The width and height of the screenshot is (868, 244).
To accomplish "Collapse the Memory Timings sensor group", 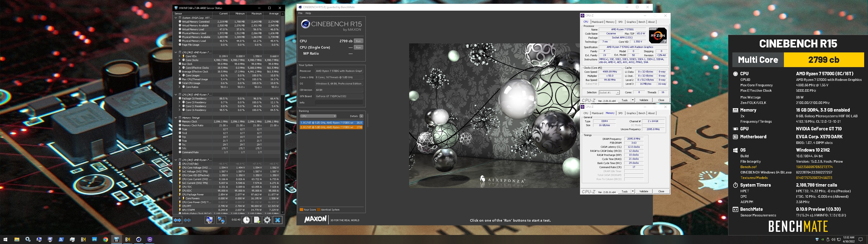I will [x=176, y=118].
